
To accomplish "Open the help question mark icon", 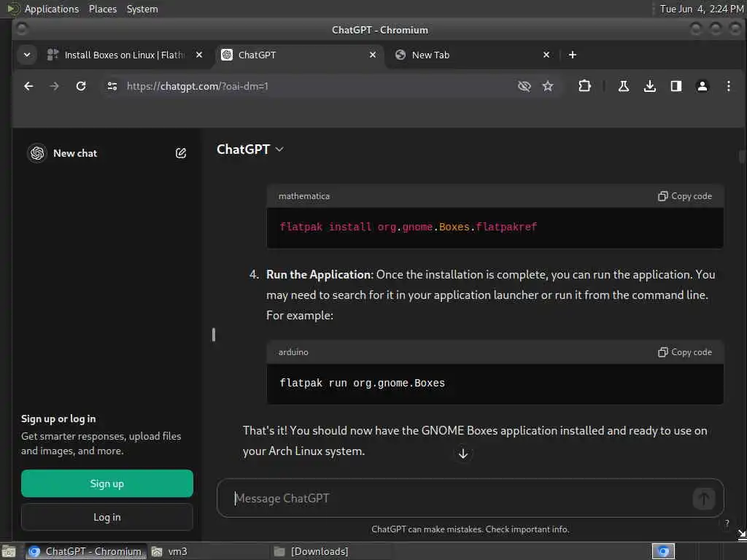I will click(727, 523).
